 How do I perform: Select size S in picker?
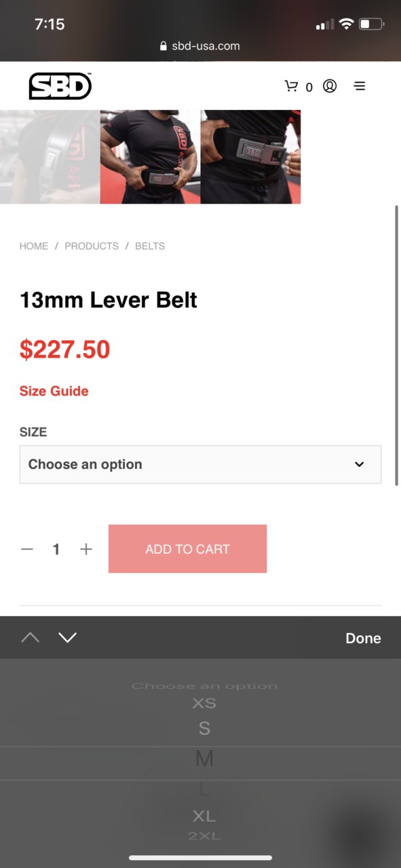[x=204, y=729]
